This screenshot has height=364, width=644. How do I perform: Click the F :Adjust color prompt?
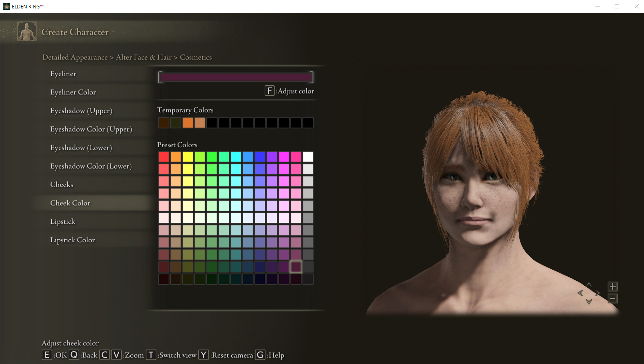289,91
